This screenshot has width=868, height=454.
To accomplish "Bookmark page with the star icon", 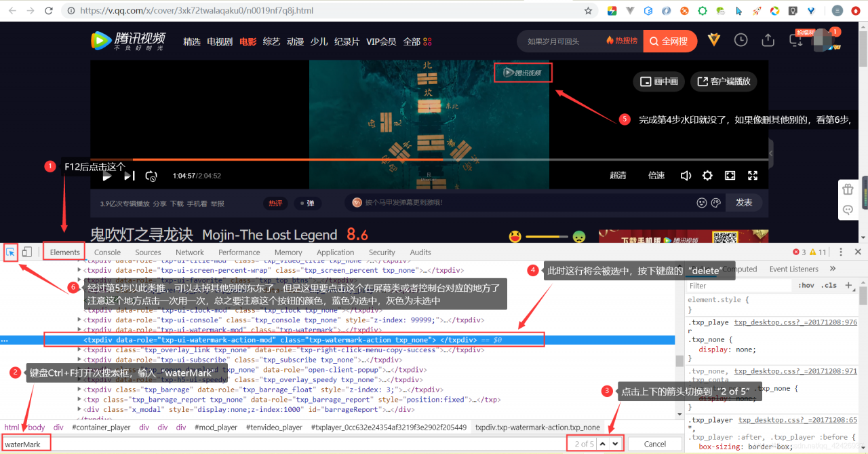I will coord(588,11).
